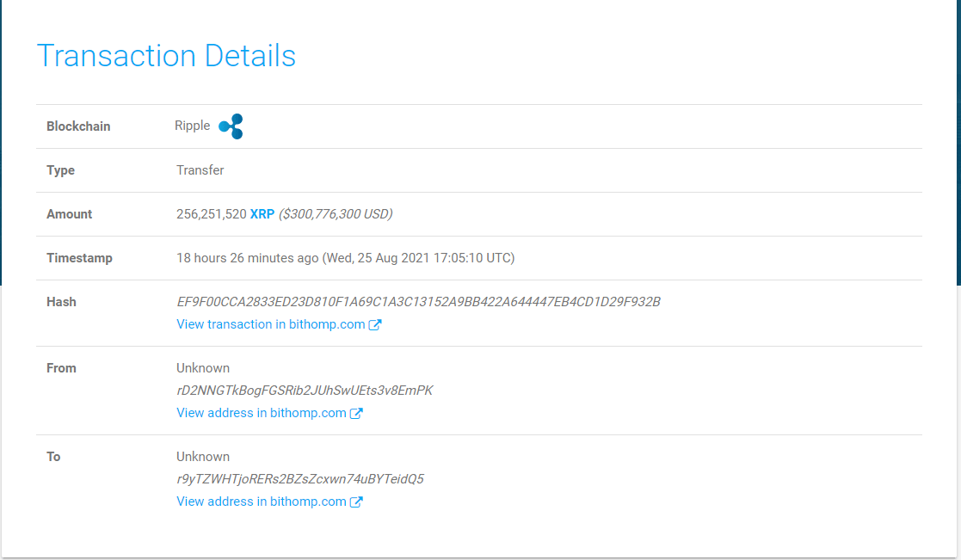
Task: Click the Transfer type value
Action: pyautogui.click(x=200, y=170)
